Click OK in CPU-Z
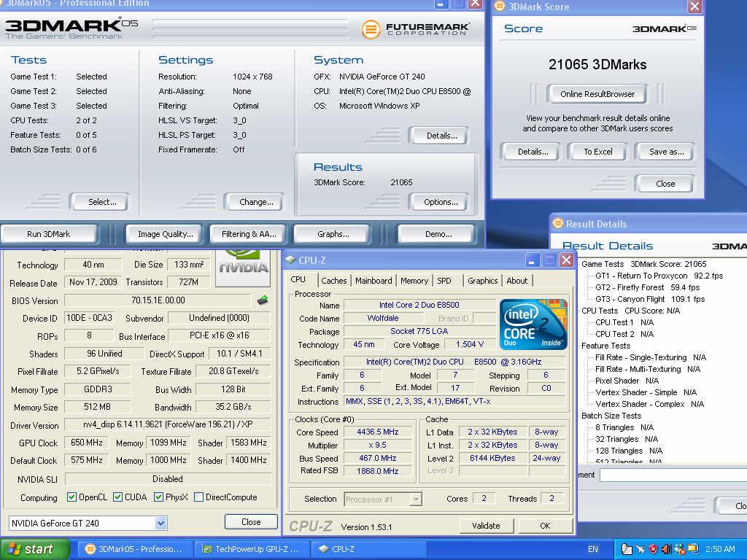Image resolution: width=747 pixels, height=560 pixels. 545,526
